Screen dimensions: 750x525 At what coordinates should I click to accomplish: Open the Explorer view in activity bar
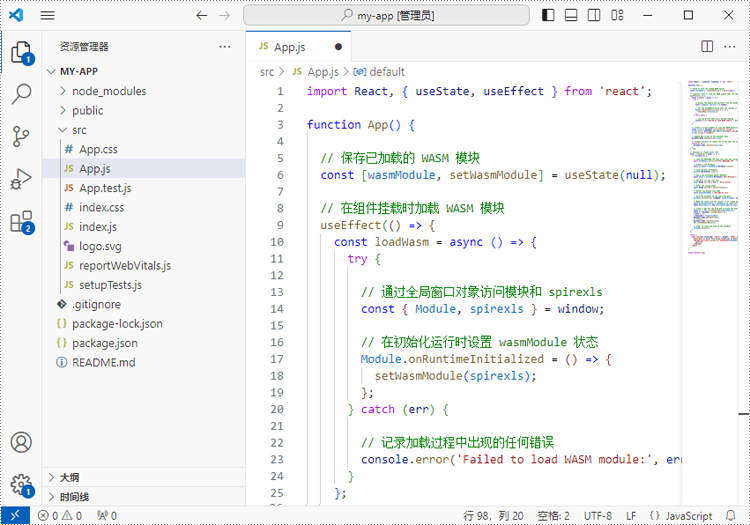pyautogui.click(x=22, y=53)
